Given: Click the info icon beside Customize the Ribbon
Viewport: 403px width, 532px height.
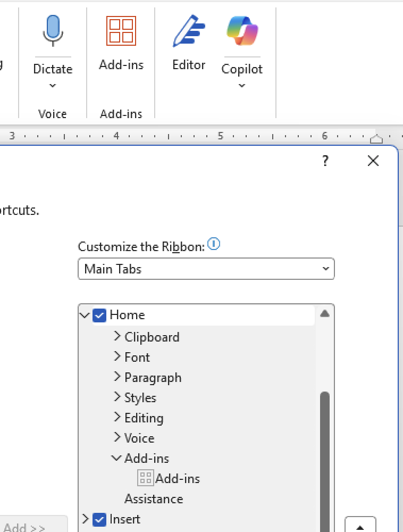Looking at the screenshot, I should [214, 244].
